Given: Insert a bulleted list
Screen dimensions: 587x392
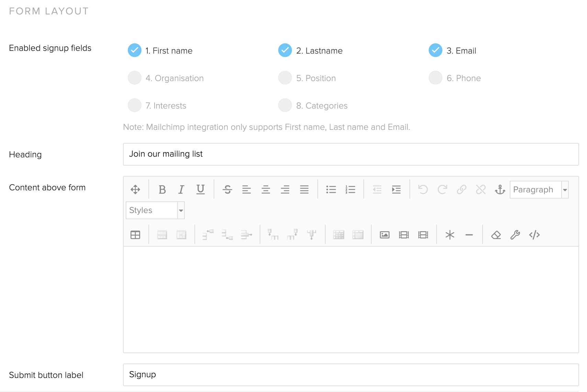Looking at the screenshot, I should pos(331,189).
